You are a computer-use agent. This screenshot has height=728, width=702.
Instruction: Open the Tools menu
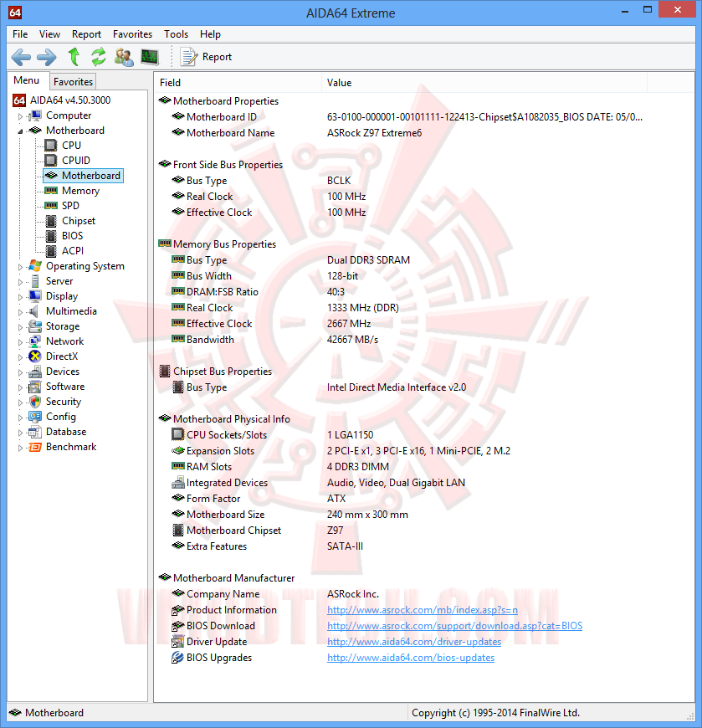click(176, 34)
